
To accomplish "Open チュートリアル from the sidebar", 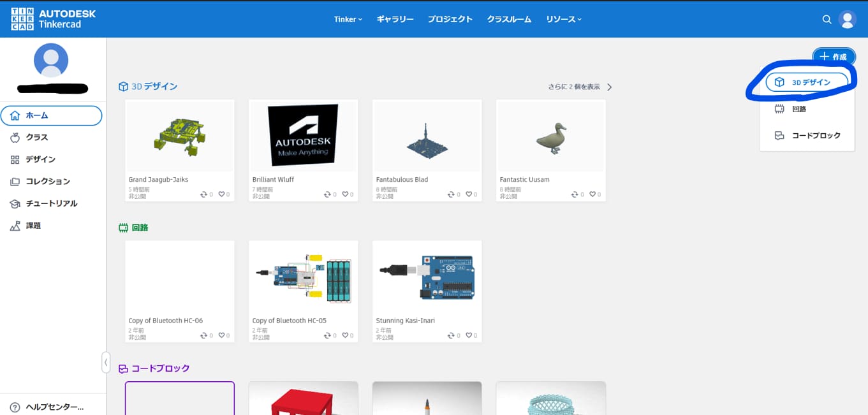I will click(x=51, y=204).
